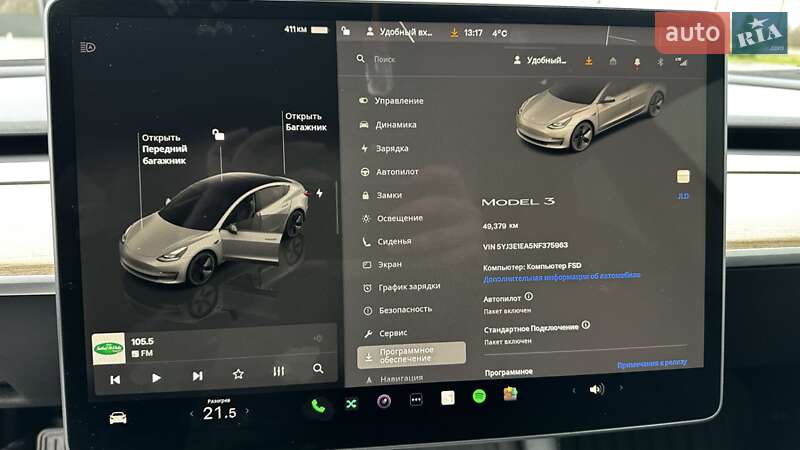Tap the Standard Connectivity info icon
This screenshot has width=800, height=450.
(x=586, y=324)
